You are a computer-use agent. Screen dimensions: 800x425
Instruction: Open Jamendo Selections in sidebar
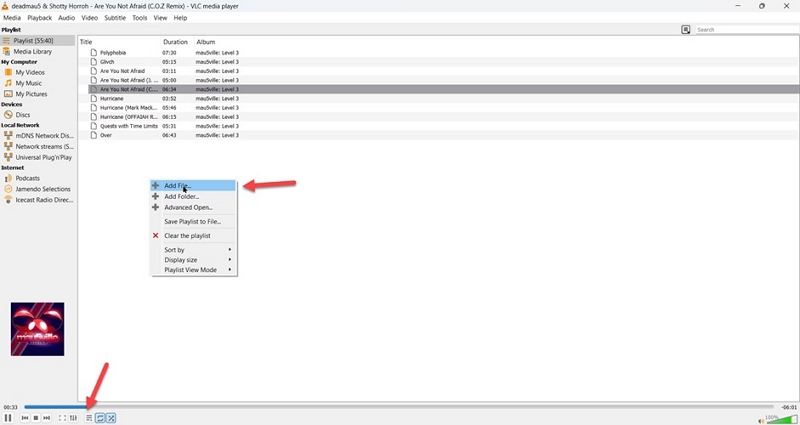coord(38,189)
